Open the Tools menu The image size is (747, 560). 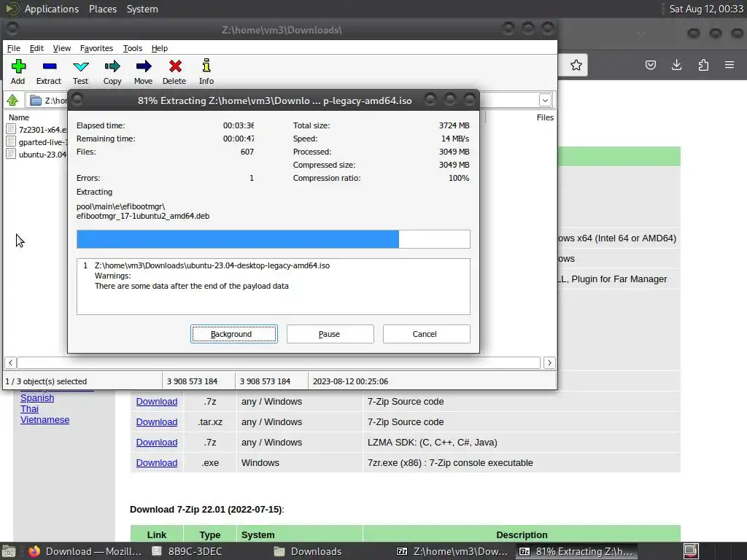click(x=133, y=48)
